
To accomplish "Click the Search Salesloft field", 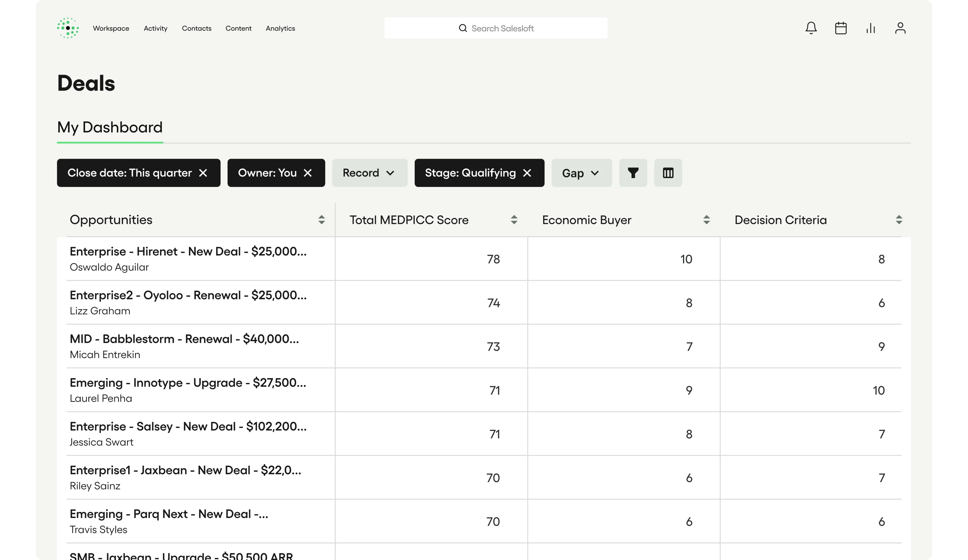I will [496, 28].
